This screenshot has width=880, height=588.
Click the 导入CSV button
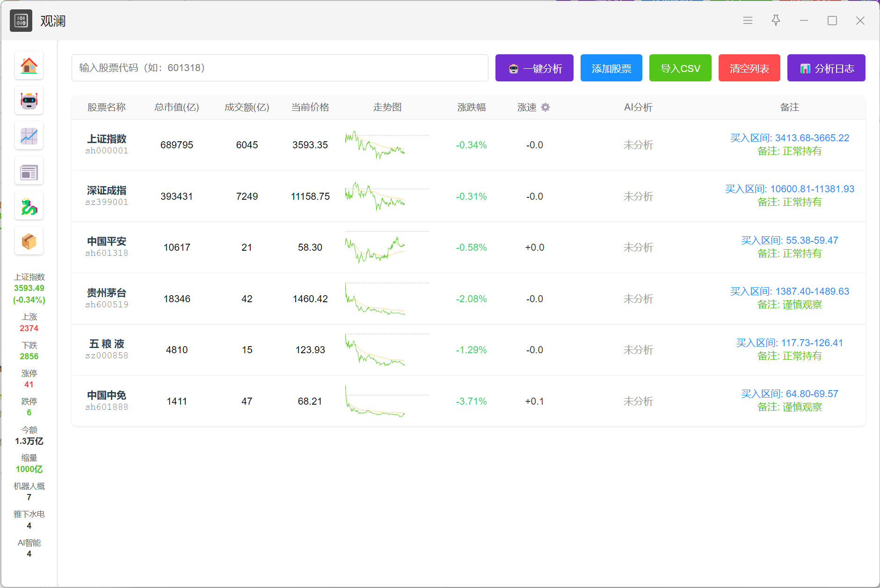pyautogui.click(x=680, y=68)
